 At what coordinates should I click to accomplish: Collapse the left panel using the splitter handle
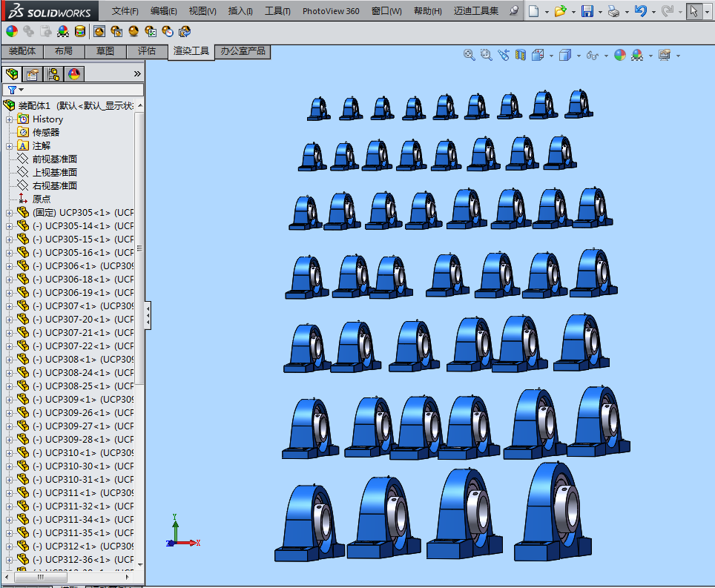click(148, 315)
